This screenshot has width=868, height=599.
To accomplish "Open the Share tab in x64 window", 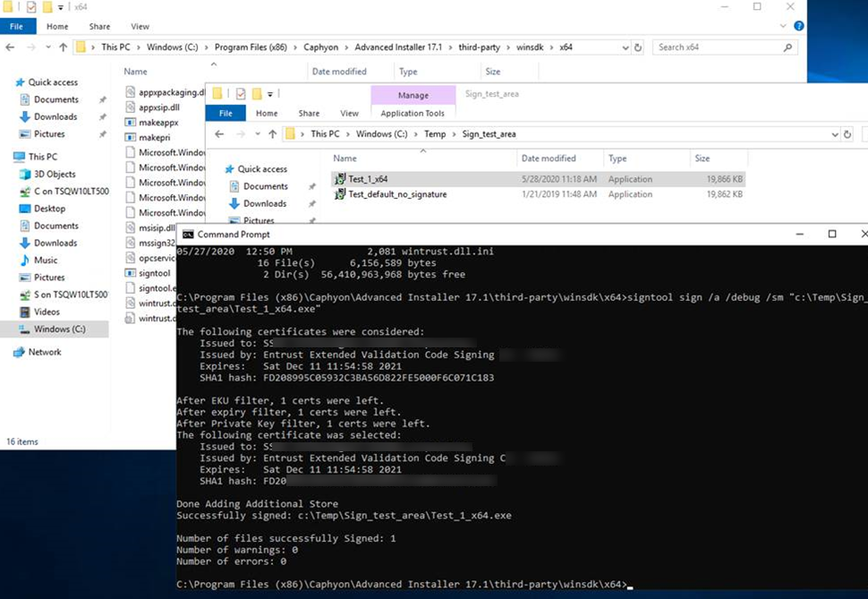I will [98, 27].
